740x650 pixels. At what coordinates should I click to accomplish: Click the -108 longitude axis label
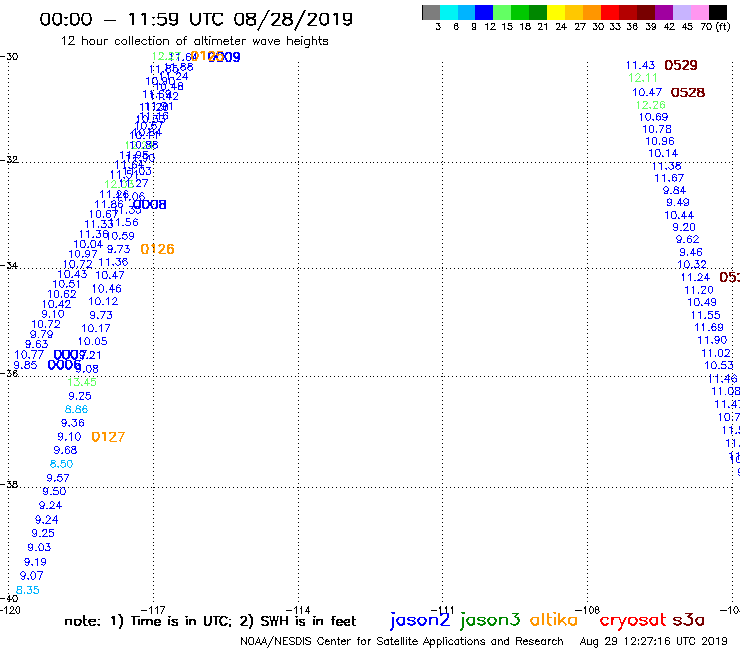click(x=588, y=610)
